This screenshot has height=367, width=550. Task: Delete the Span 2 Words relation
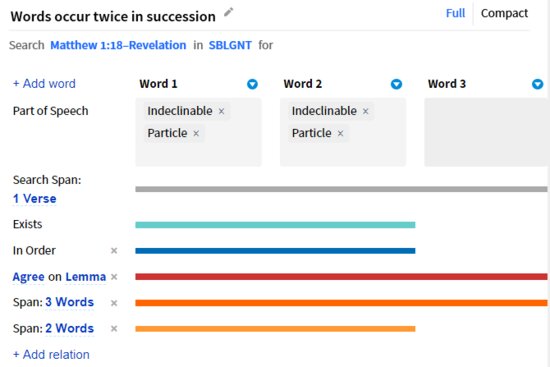(x=114, y=329)
